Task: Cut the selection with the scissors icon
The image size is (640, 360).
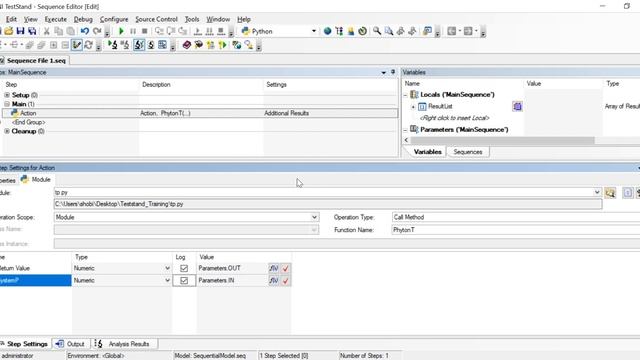Action: coord(47,31)
